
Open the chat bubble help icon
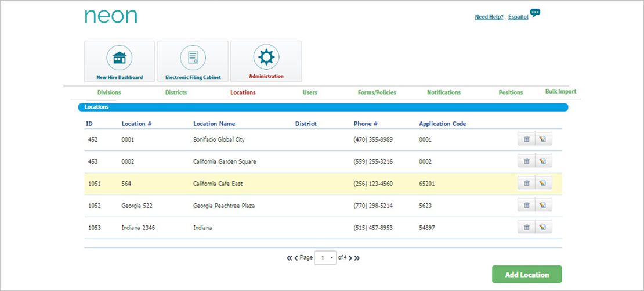[x=535, y=13]
